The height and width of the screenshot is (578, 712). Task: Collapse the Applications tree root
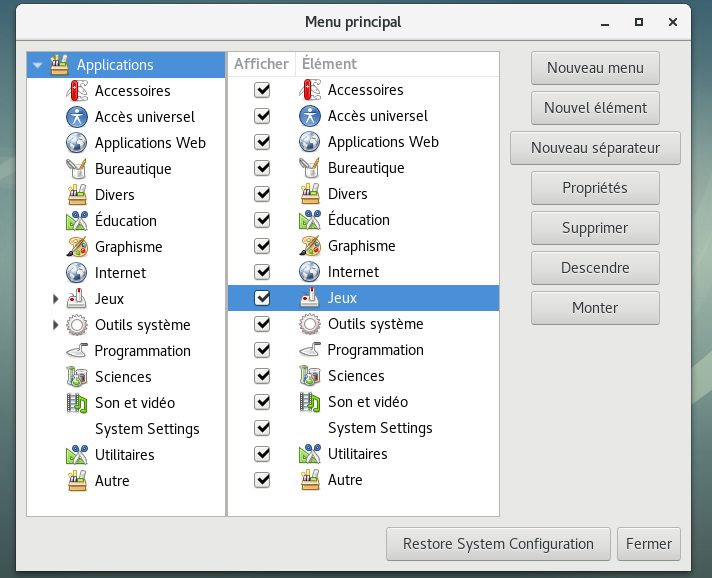pos(37,65)
